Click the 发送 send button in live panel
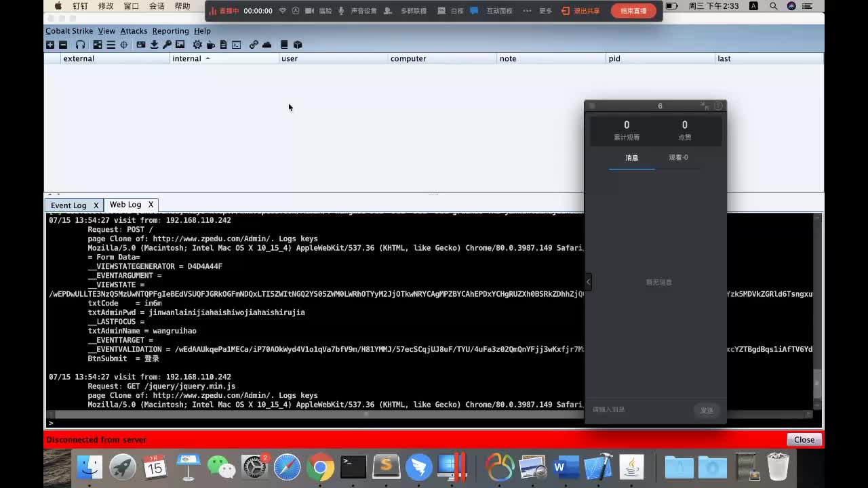Viewport: 868px width, 488px height. [707, 410]
